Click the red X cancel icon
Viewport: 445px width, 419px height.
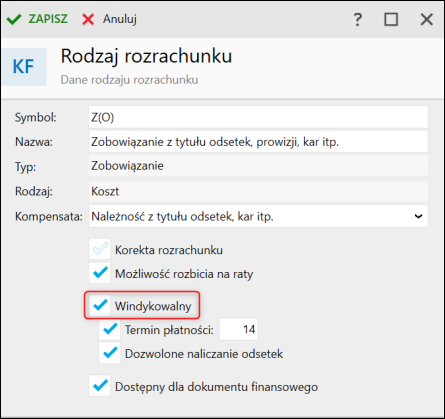click(88, 19)
